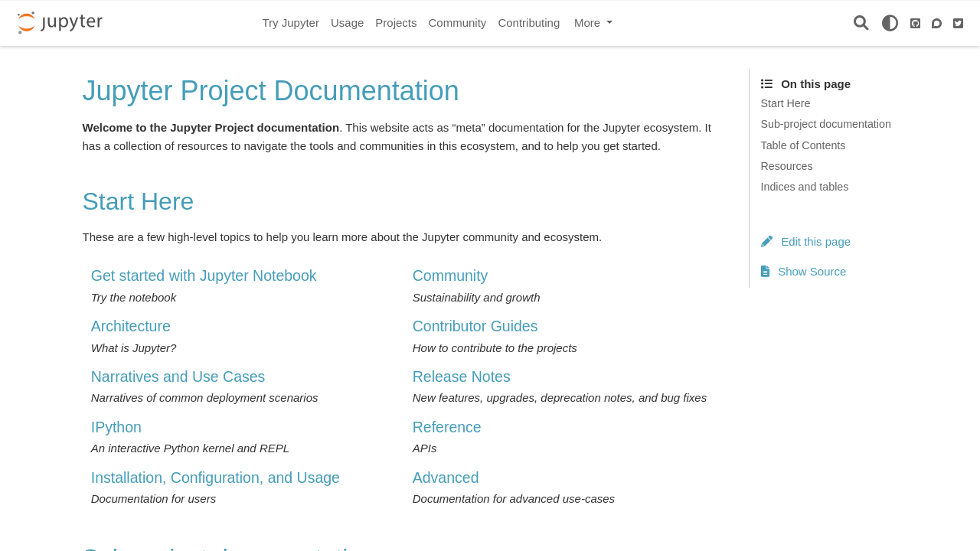Open the Community topic card link
The height and width of the screenshot is (551, 980).
coord(450,275)
